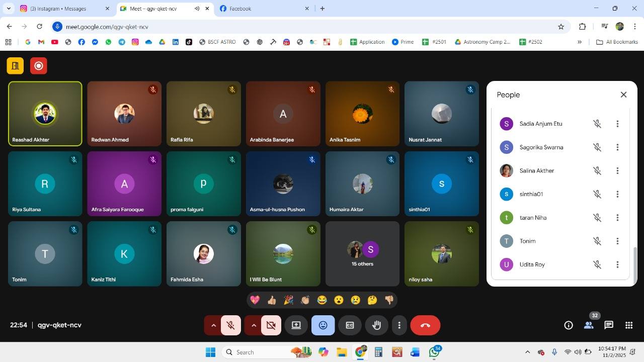Screen dimensions: 644x362
Task: Expand the video settings chevron
Action: 254,325
